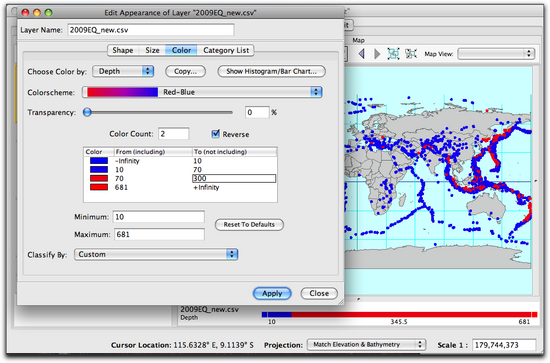Adjust the Transparency slider handle
Viewport: 550px width, 363px height.
point(87,112)
